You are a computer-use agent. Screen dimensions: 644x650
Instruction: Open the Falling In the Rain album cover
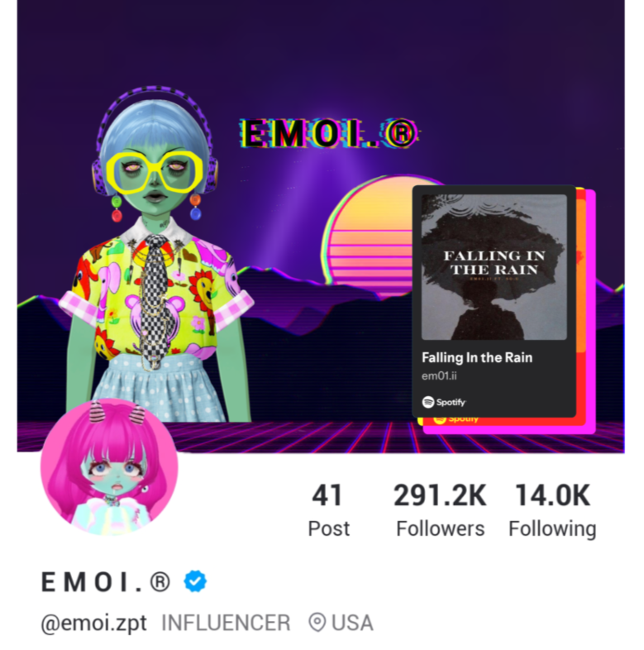pyautogui.click(x=494, y=267)
